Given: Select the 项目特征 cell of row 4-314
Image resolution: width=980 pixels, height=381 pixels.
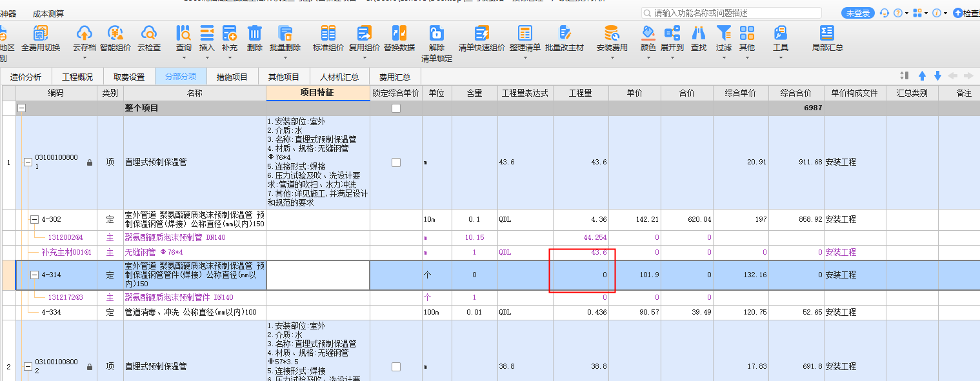Looking at the screenshot, I should point(318,275).
